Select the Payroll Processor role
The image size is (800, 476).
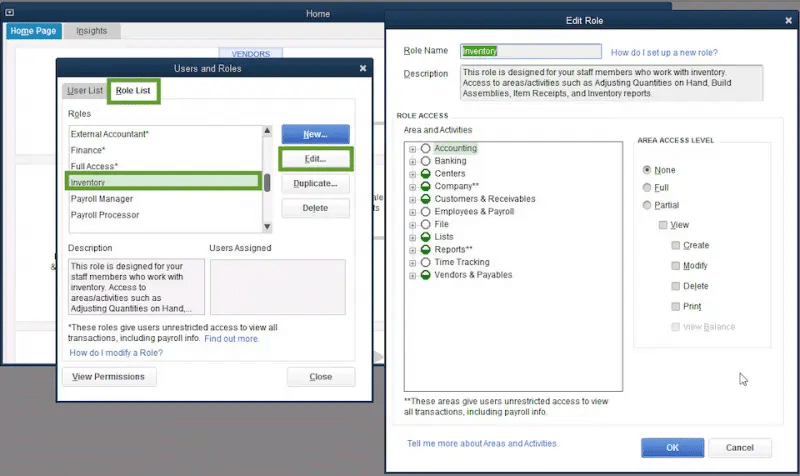coord(166,215)
